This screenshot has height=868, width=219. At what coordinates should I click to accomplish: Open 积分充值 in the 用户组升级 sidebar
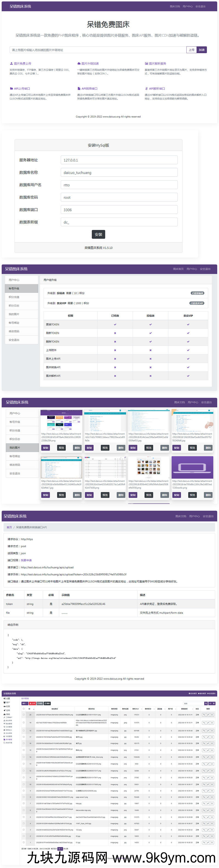14,297
